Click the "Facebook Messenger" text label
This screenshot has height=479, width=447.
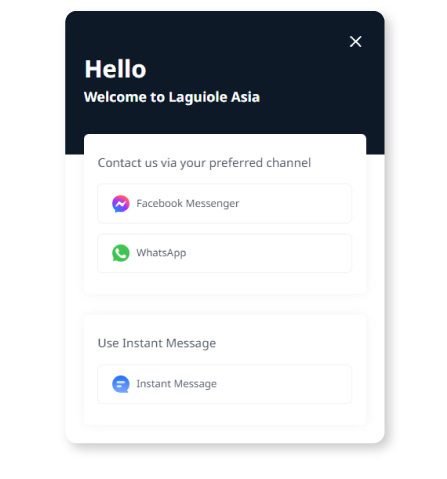(188, 203)
